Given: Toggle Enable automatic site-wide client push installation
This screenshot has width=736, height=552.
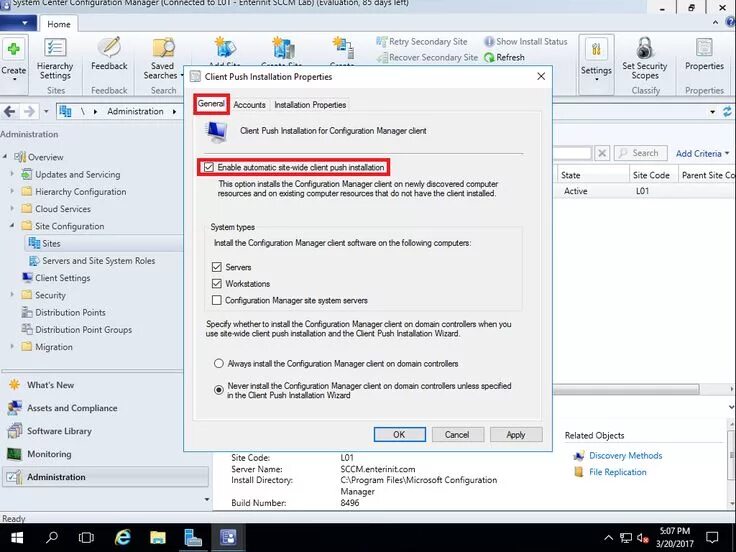Looking at the screenshot, I should point(209,168).
